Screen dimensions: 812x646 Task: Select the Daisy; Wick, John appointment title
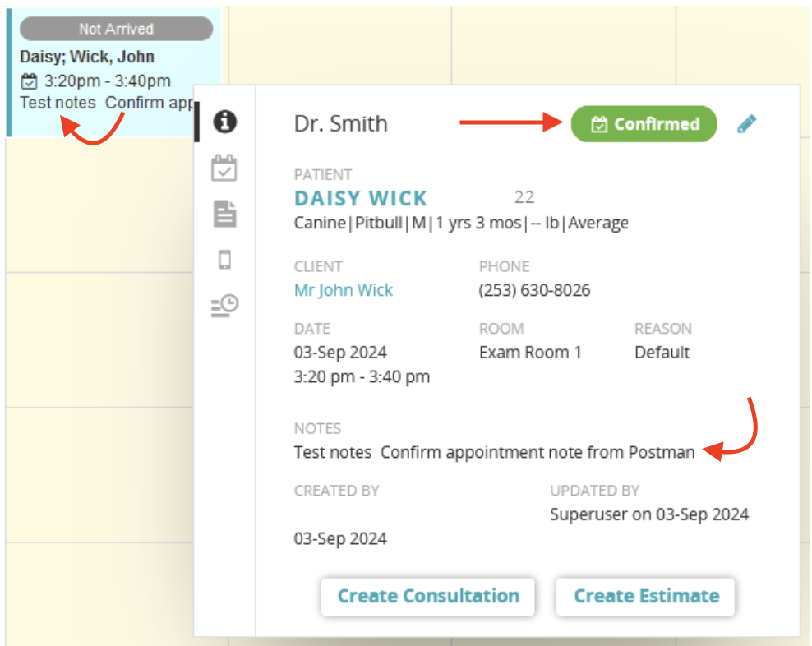[87, 57]
